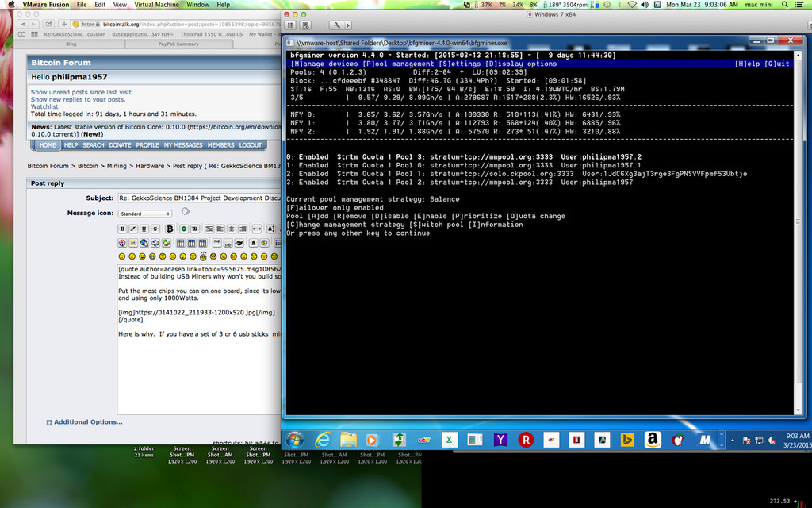Open ThinkPad T550 bookmark in Safari
Viewport: 812px width, 508px height.
pos(211,34)
